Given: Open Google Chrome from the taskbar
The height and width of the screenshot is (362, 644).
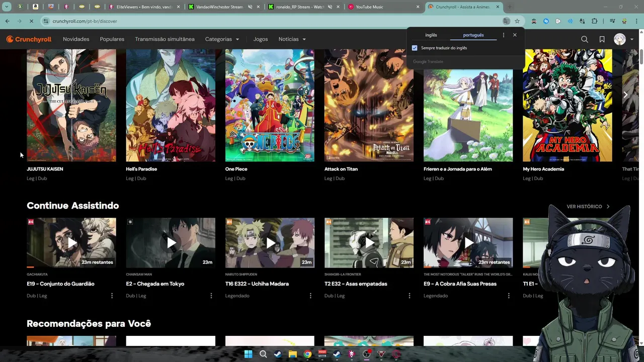Looking at the screenshot, I should [x=307, y=354].
